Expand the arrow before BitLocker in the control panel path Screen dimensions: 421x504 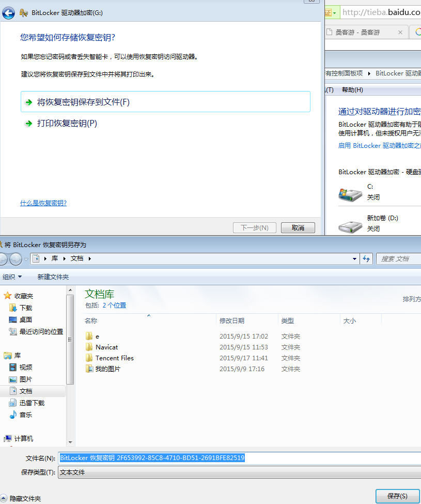coord(369,73)
